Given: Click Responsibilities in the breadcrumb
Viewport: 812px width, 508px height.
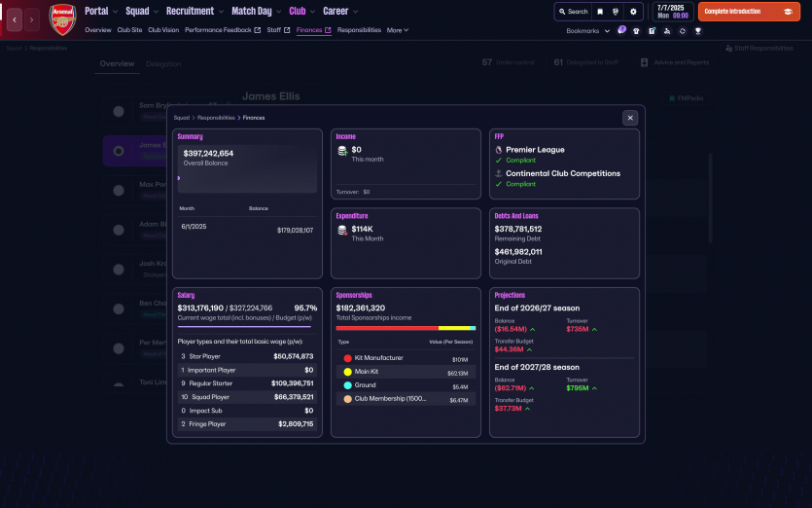Looking at the screenshot, I should tap(216, 117).
